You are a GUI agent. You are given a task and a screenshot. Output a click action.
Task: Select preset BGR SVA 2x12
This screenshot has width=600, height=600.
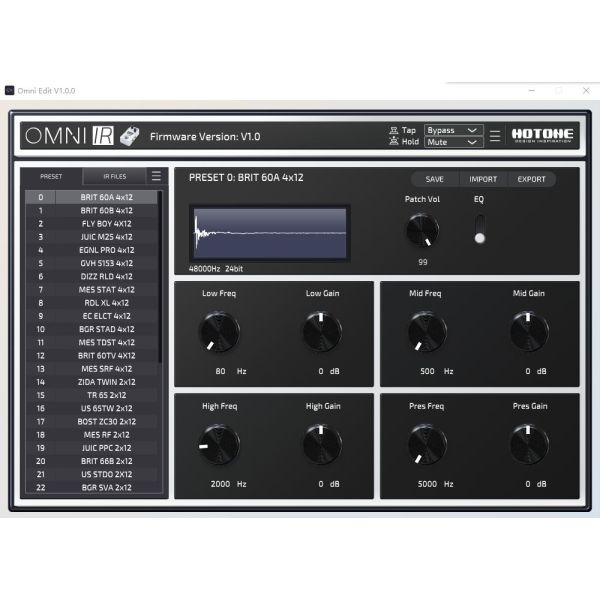pos(92,488)
